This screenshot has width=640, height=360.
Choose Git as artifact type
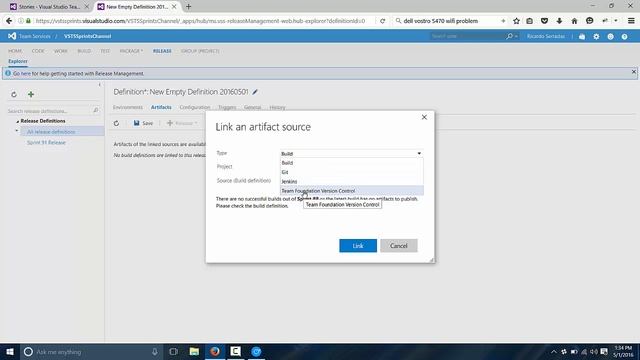click(x=351, y=172)
